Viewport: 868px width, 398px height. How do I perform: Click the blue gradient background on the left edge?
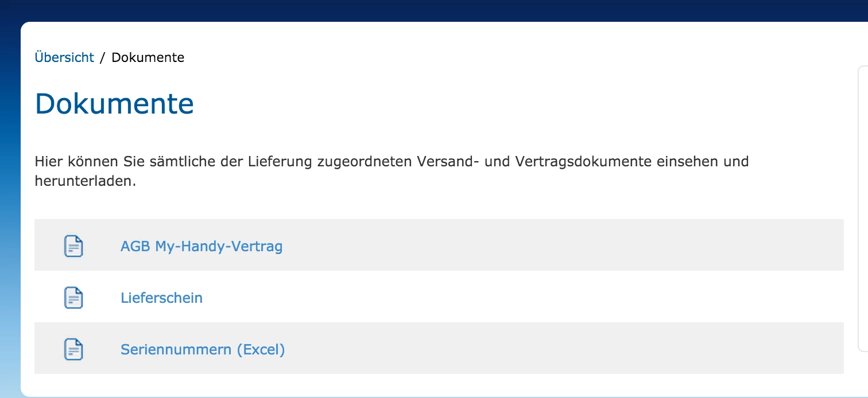[10, 229]
